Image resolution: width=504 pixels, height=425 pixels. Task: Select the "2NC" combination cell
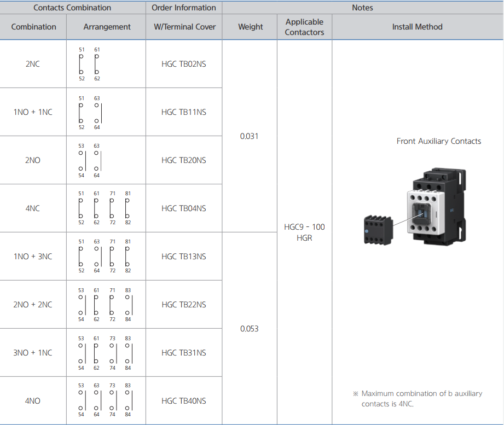point(33,64)
